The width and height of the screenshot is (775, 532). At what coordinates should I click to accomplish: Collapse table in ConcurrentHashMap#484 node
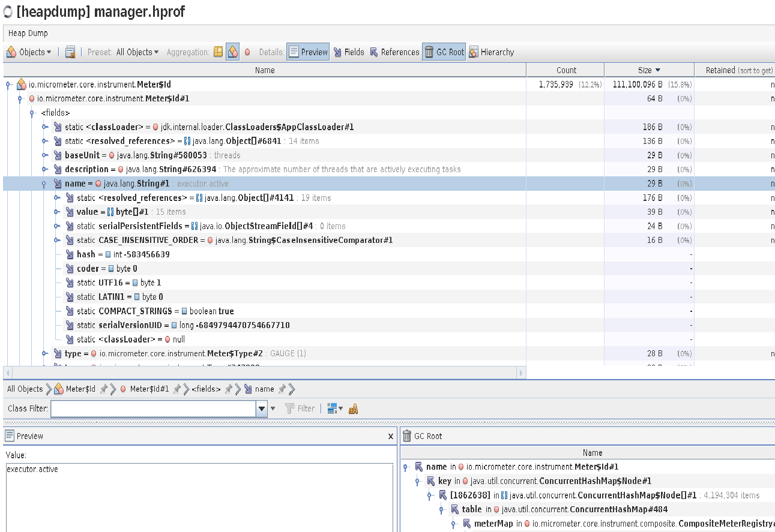click(441, 510)
